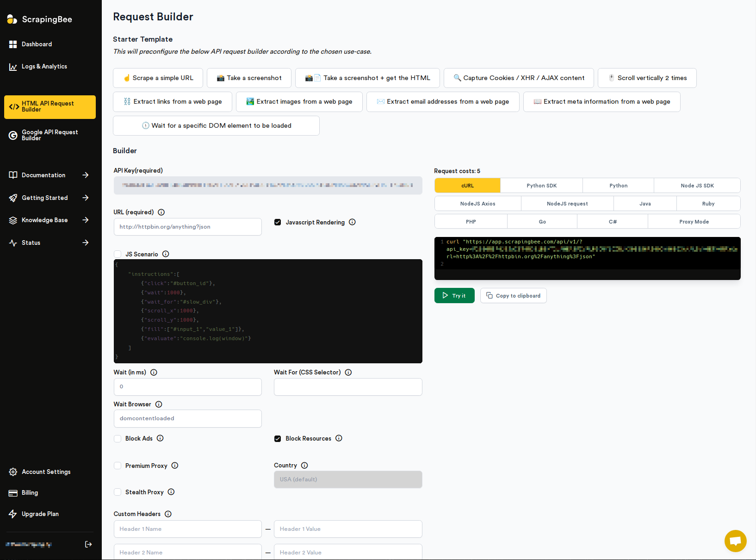Expand Documentation with its arrow
This screenshot has height=560, width=756.
pyautogui.click(x=86, y=175)
